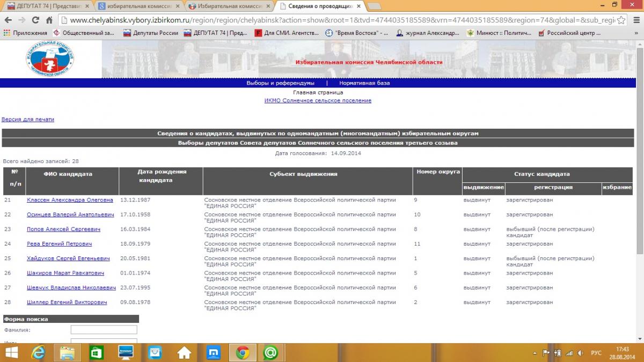Image resolution: width=644 pixels, height=362 pixels.
Task: Open the Нормативная база menu
Action: [364, 83]
